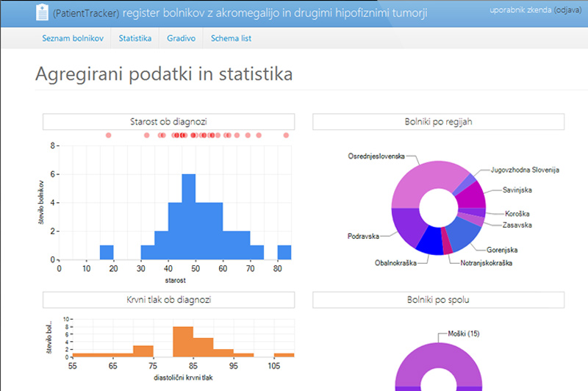The height and width of the screenshot is (391, 588).
Task: Click the Krvni tlak ob diagnozi header
Action: pos(169,300)
